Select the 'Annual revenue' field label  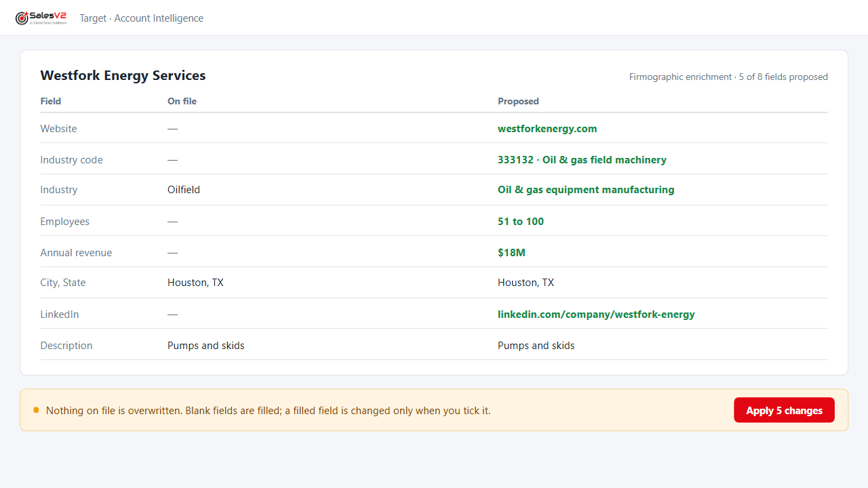(77, 253)
